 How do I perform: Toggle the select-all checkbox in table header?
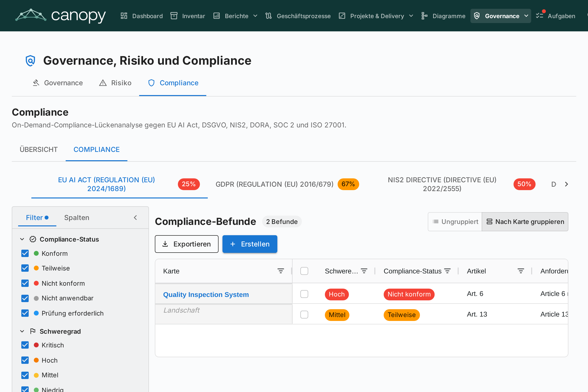(304, 271)
